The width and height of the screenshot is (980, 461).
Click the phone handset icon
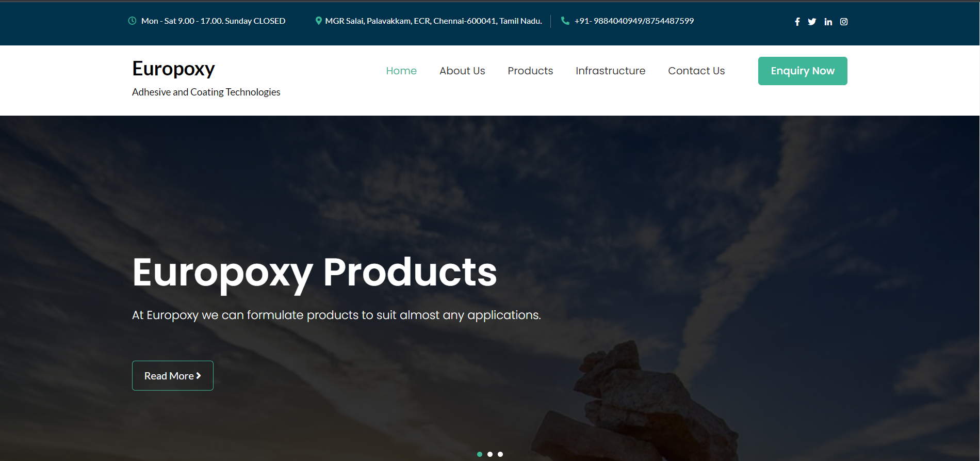click(565, 21)
